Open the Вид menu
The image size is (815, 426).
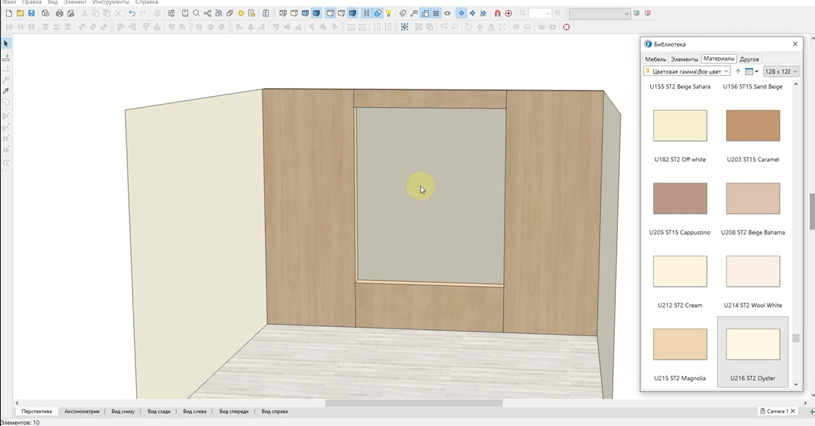click(x=52, y=2)
